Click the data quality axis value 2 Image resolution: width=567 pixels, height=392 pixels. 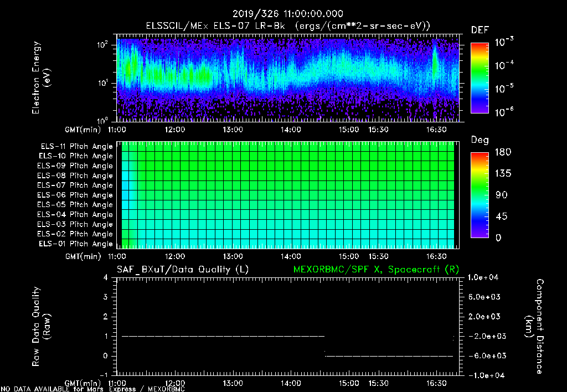[106, 316]
